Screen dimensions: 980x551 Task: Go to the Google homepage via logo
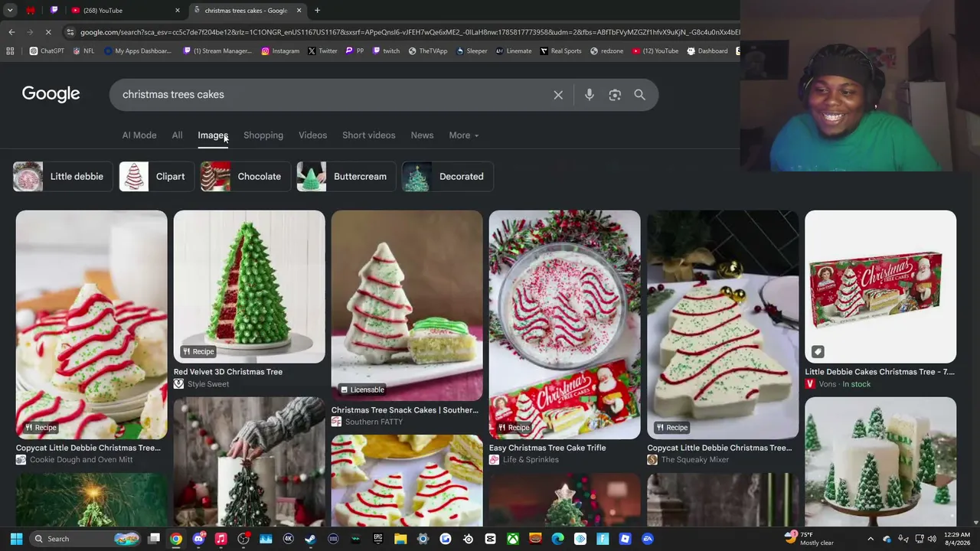pyautogui.click(x=51, y=94)
